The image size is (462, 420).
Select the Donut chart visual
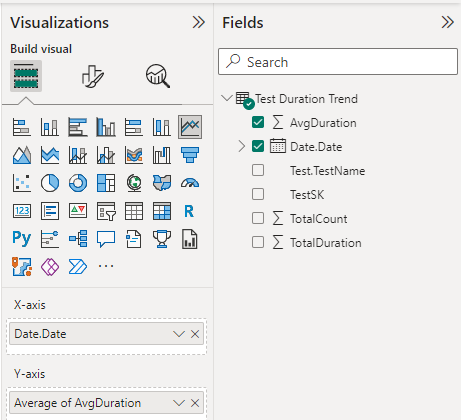[78, 183]
